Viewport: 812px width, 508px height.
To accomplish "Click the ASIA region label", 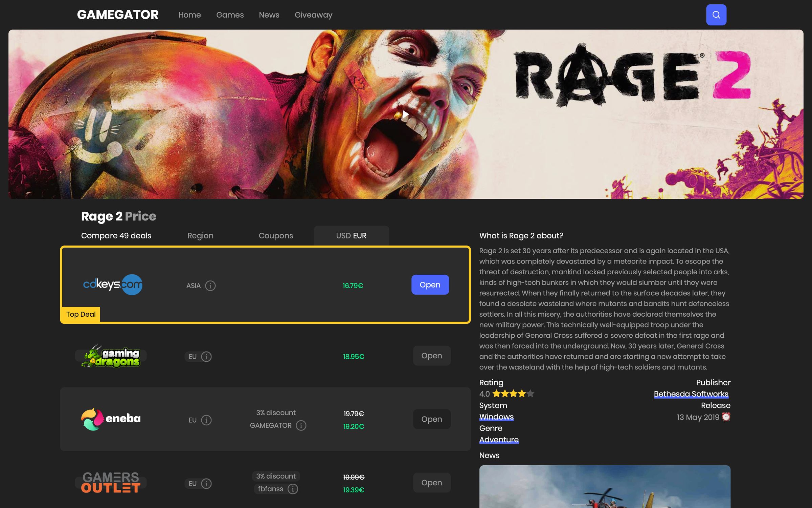I will [x=194, y=286].
